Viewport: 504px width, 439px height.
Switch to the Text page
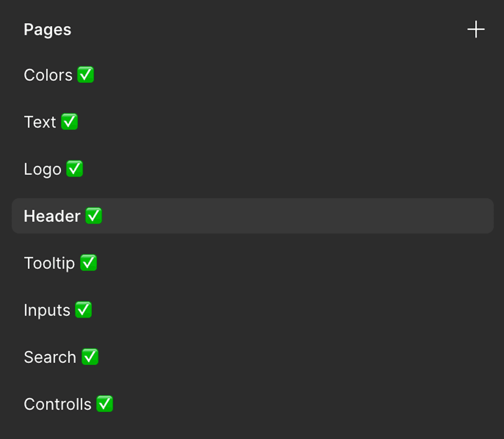pos(40,122)
